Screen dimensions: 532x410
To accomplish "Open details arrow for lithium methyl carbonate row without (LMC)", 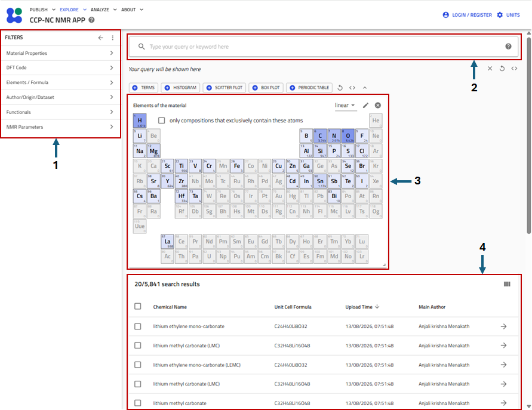I will (x=503, y=403).
